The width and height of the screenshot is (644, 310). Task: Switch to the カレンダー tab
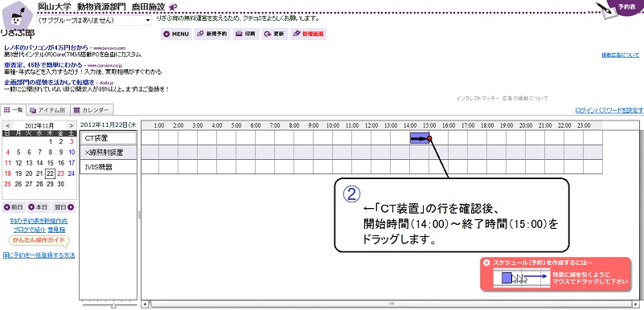[x=92, y=110]
